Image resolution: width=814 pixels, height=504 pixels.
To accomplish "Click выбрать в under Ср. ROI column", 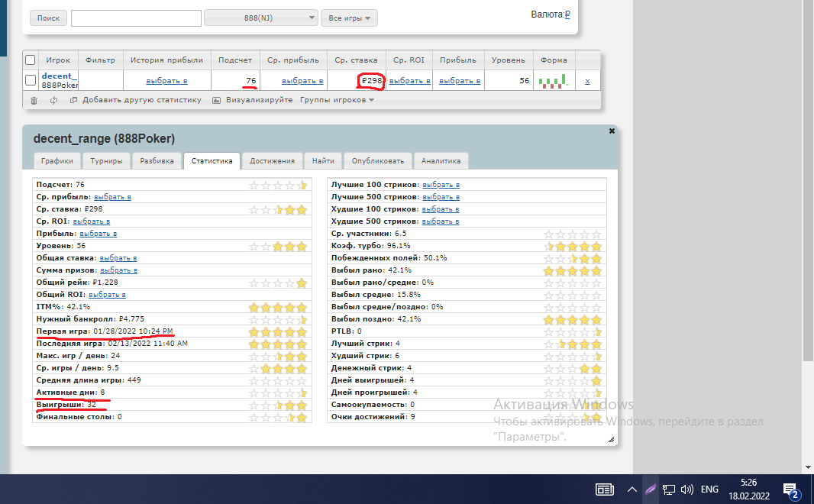I will click(x=410, y=81).
